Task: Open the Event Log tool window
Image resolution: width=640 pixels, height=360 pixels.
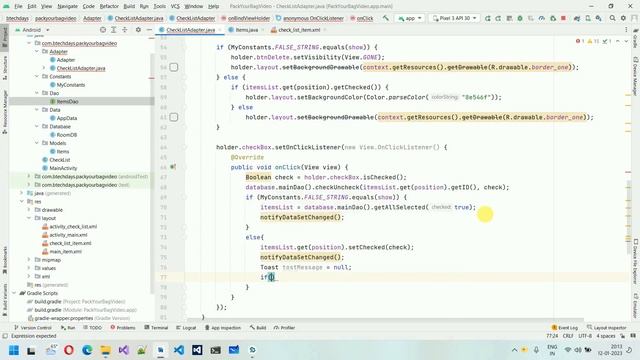Action: click(x=565, y=327)
